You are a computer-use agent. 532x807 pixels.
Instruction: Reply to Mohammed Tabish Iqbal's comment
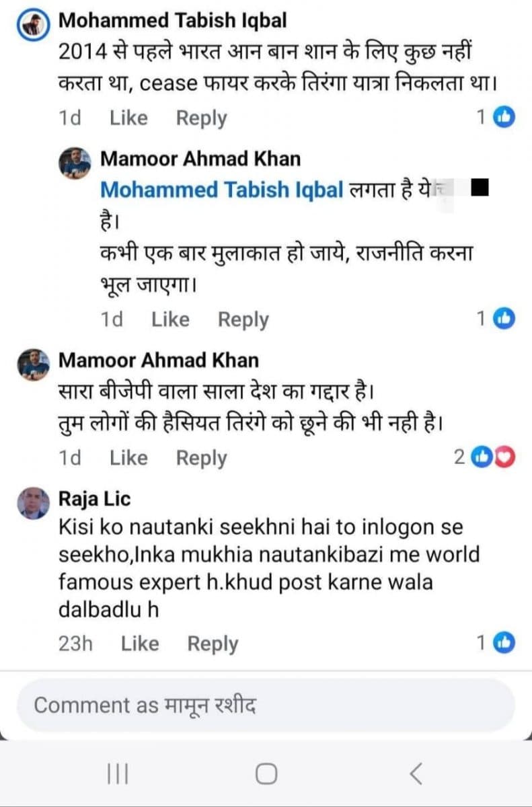click(201, 118)
